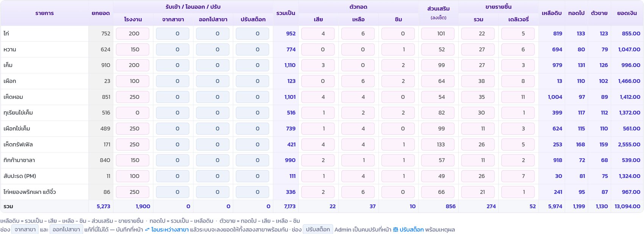
Task: Click the ยอดเงิน column header
Action: coord(627,13)
